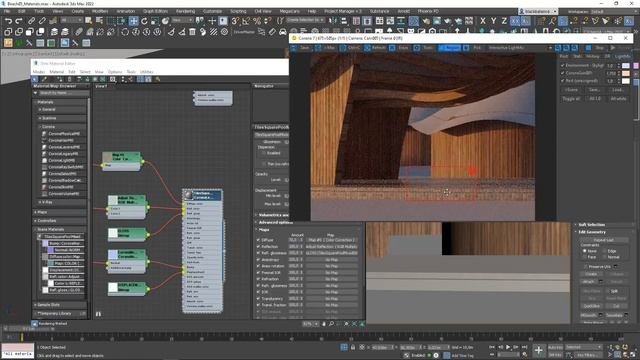Expand the Controllers category in material browser

point(60,220)
